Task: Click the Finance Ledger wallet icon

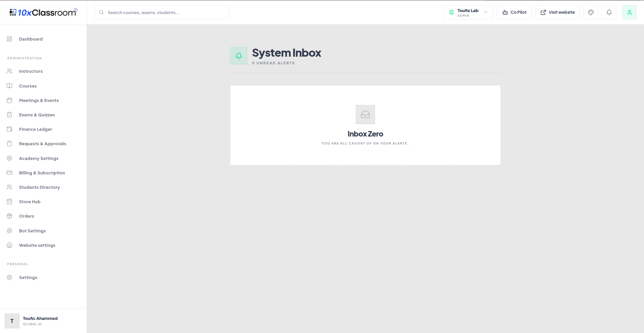Action: tap(9, 129)
